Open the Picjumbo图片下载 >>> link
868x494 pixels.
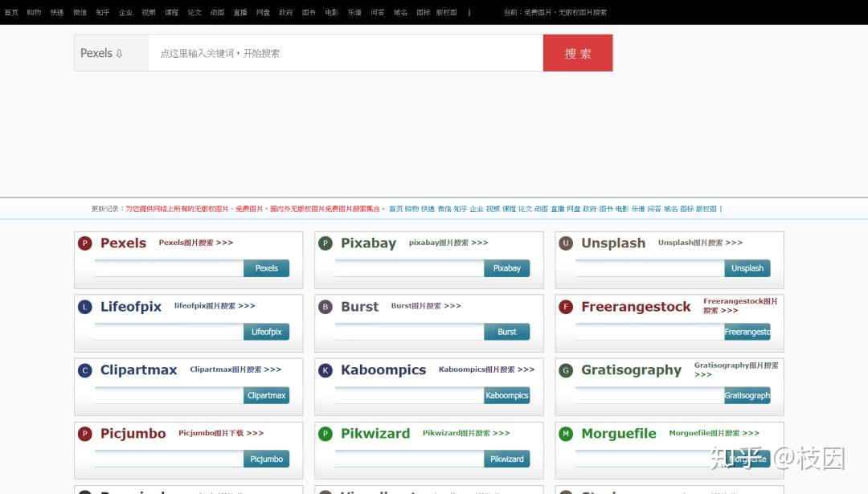click(221, 433)
